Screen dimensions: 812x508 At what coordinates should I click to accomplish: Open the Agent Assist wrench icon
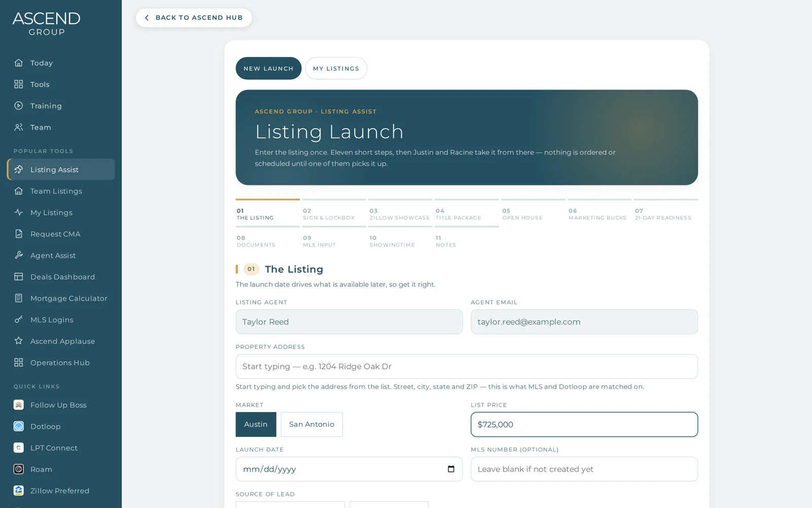pos(19,255)
